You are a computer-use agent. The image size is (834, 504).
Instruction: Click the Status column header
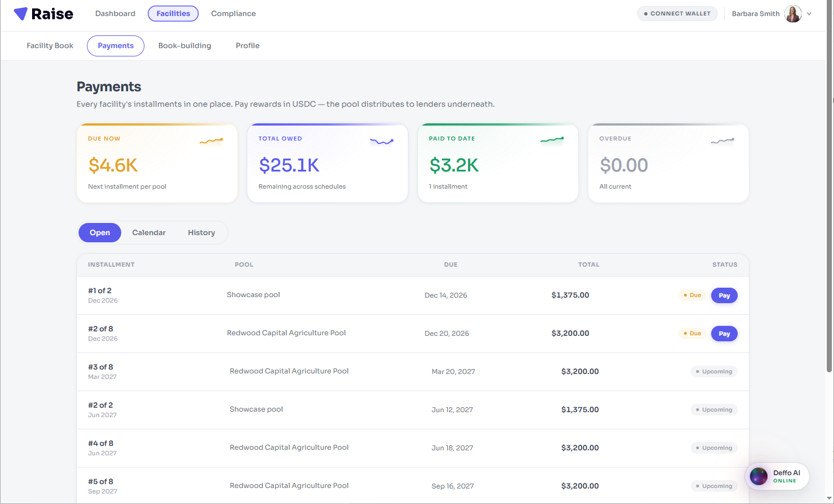[x=725, y=265]
